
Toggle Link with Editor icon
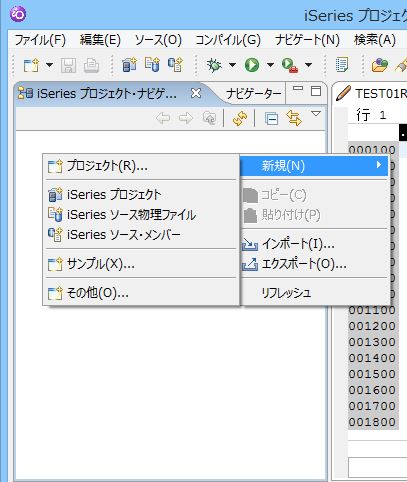[294, 118]
